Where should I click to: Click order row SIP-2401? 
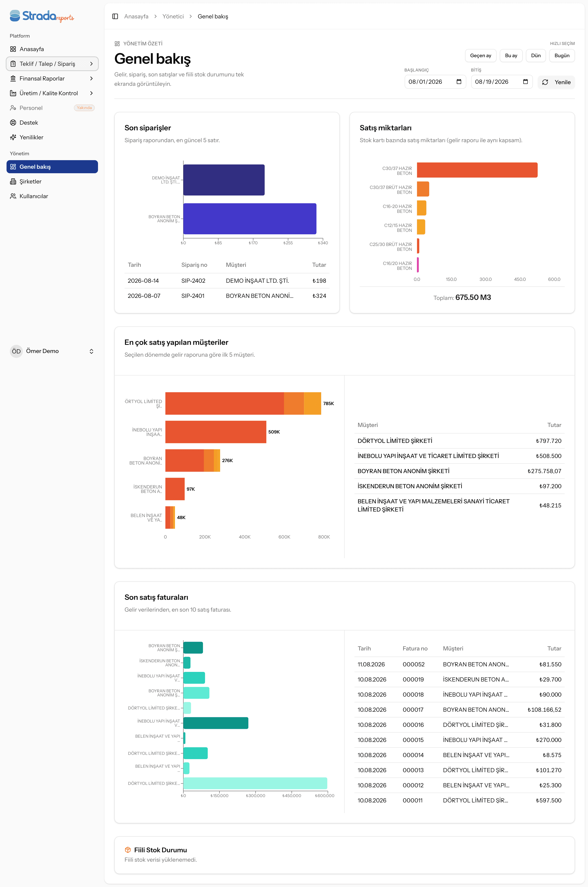tap(226, 296)
